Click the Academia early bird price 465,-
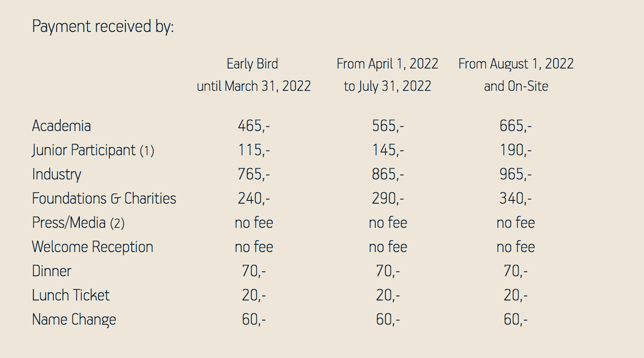Screen dimensions: 644x358 (x=254, y=126)
